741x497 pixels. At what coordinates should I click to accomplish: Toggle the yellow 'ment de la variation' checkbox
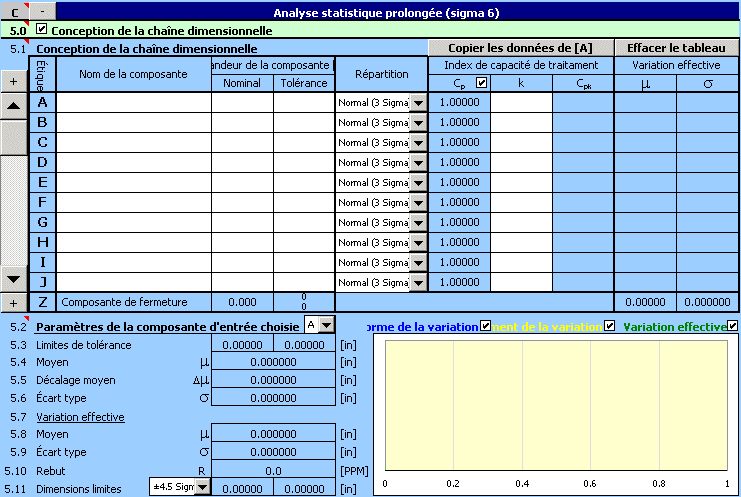610,326
